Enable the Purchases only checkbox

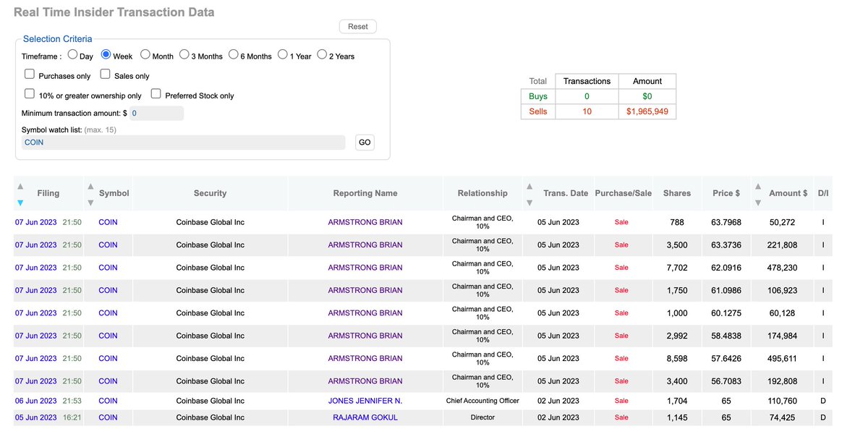30,74
